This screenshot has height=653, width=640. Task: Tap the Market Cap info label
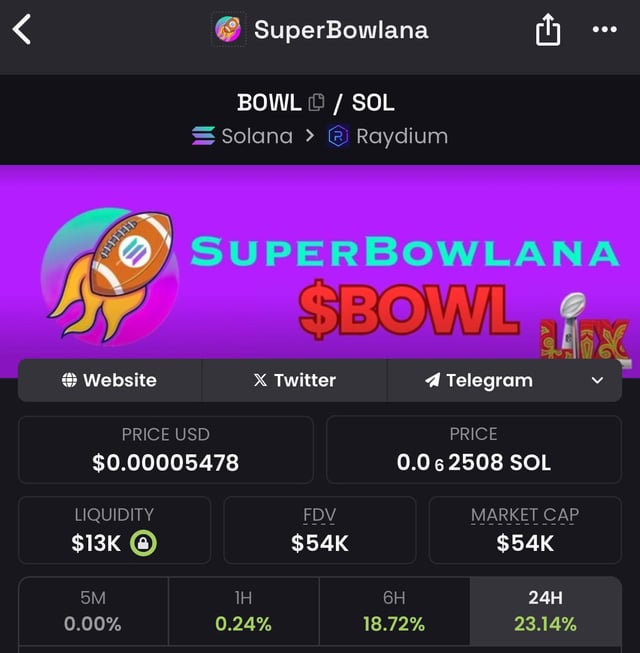coord(524,515)
